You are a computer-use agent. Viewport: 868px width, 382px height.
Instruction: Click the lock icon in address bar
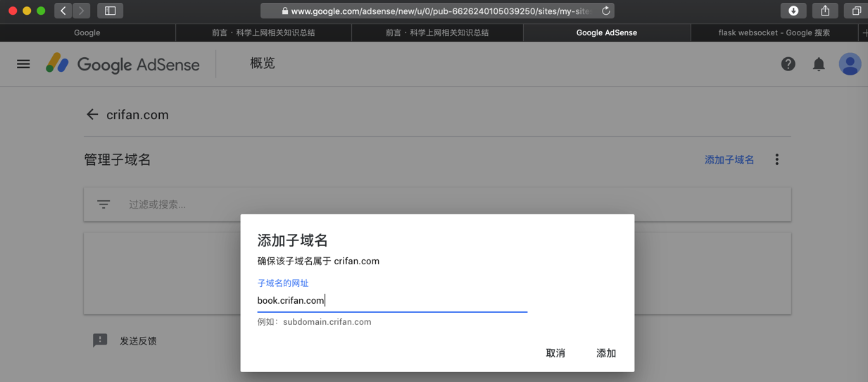click(x=284, y=11)
